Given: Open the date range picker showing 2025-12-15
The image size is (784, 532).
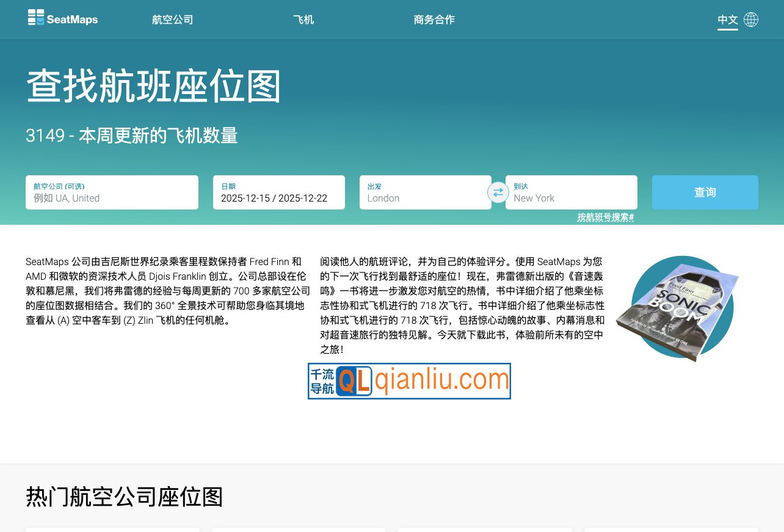Looking at the screenshot, I should pyautogui.click(x=278, y=192).
